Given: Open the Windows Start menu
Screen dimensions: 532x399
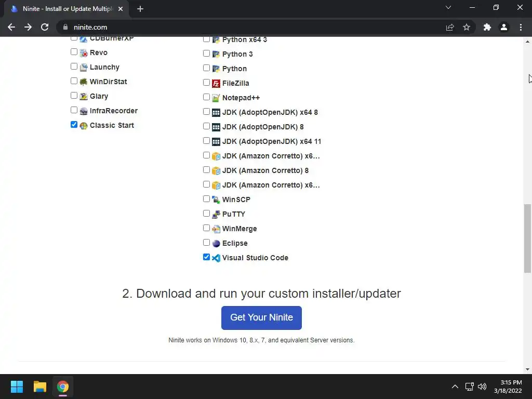Looking at the screenshot, I should (17, 387).
